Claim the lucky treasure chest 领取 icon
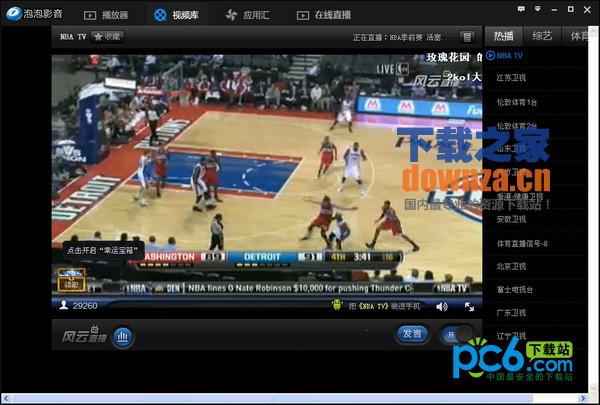This screenshot has height=405, width=600. 71,280
